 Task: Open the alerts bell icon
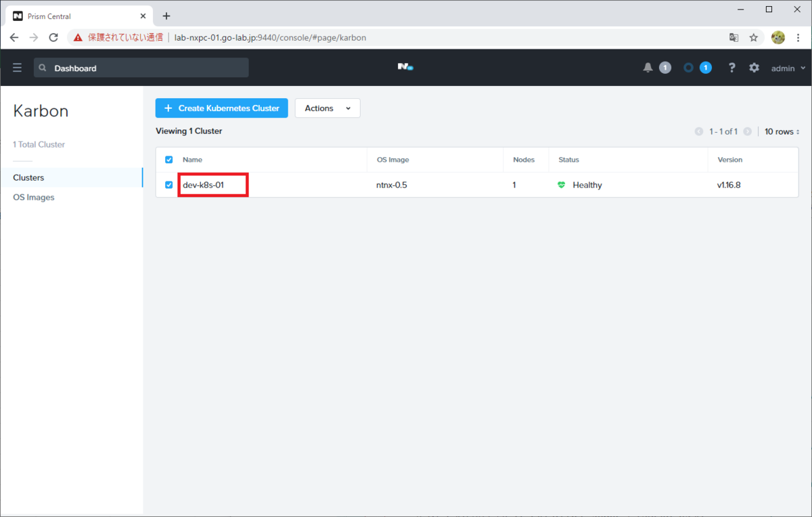coord(648,68)
